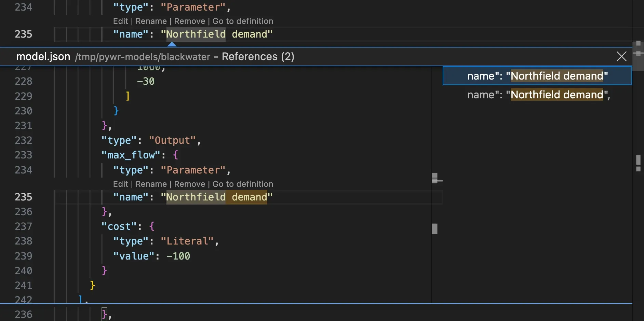Click the "max_flow" key on line 233
644x321 pixels.
click(x=131, y=155)
